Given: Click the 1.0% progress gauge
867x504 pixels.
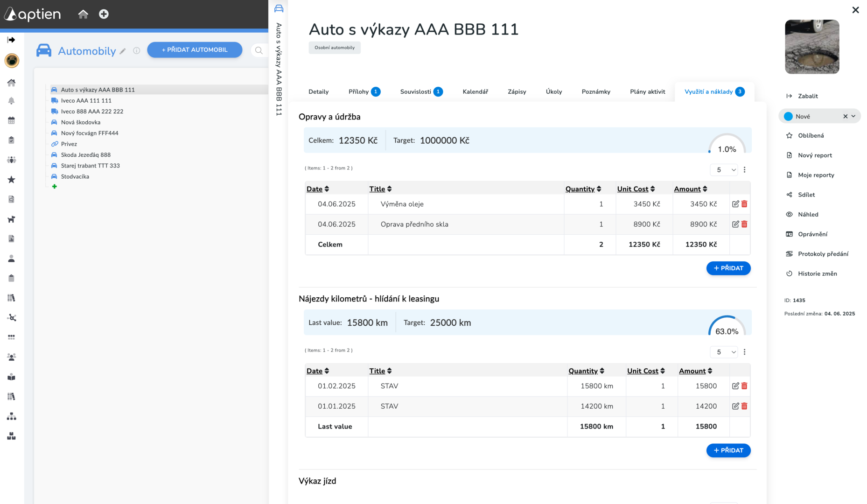Looking at the screenshot, I should tap(727, 144).
